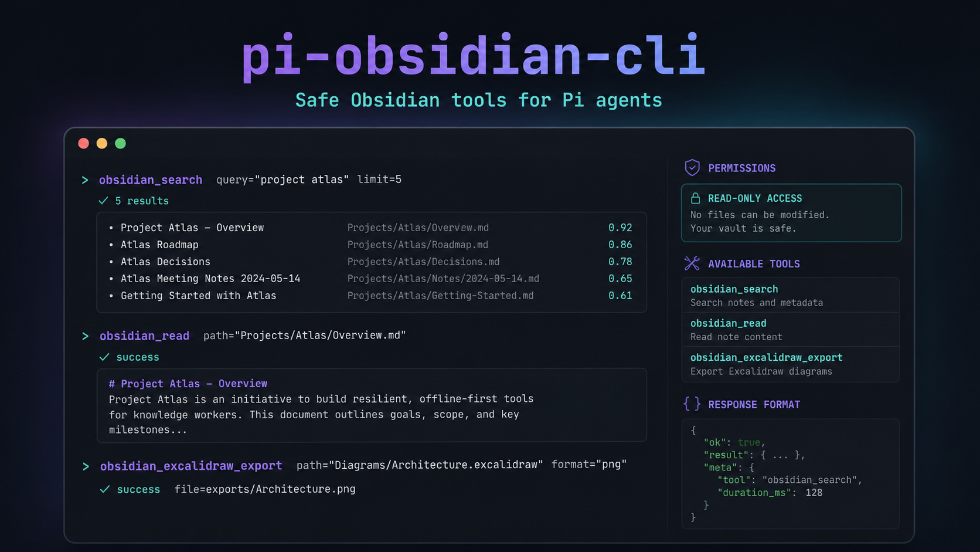The width and height of the screenshot is (980, 552).
Task: Click the shield icon next to PERMISSIONS
Action: (692, 168)
